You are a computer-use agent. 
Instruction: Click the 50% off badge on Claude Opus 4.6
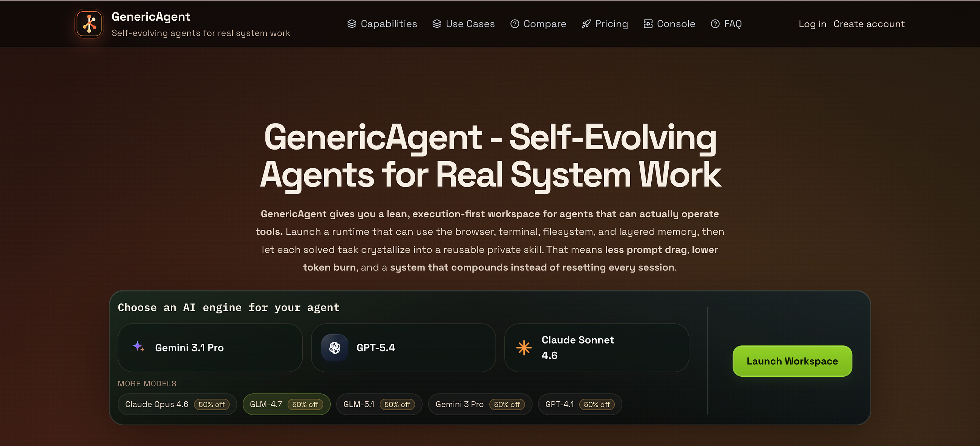click(x=211, y=405)
